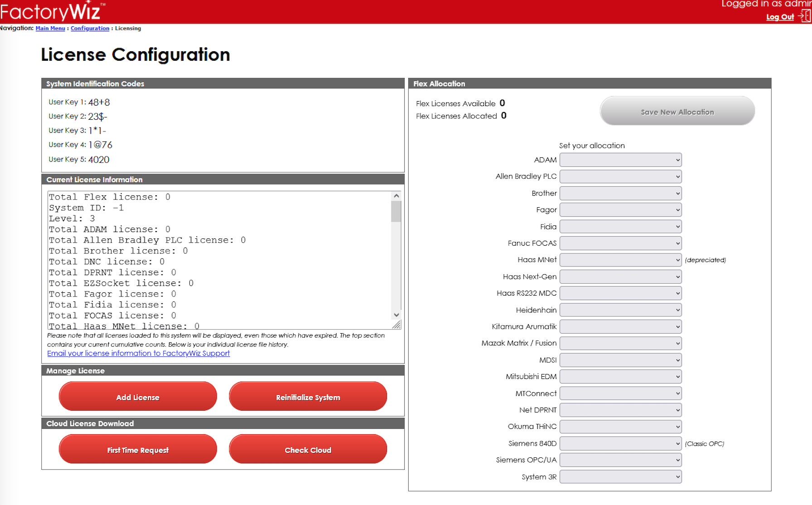Viewport: 812px width, 505px height.
Task: Open the Haas MNet dropdown
Action: (620, 260)
